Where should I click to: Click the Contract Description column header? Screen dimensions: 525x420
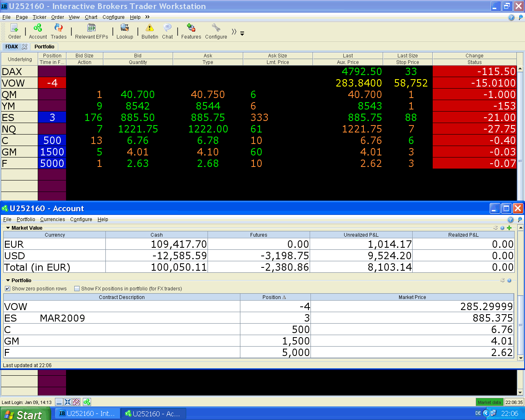click(122, 297)
